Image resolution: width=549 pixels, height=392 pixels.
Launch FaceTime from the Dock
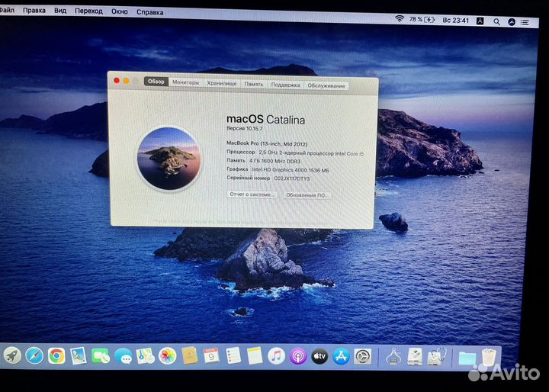tap(100, 356)
